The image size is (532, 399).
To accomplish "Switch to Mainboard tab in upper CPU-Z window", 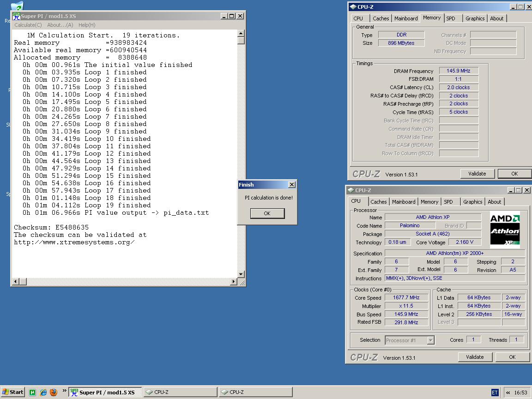I will pos(406,18).
